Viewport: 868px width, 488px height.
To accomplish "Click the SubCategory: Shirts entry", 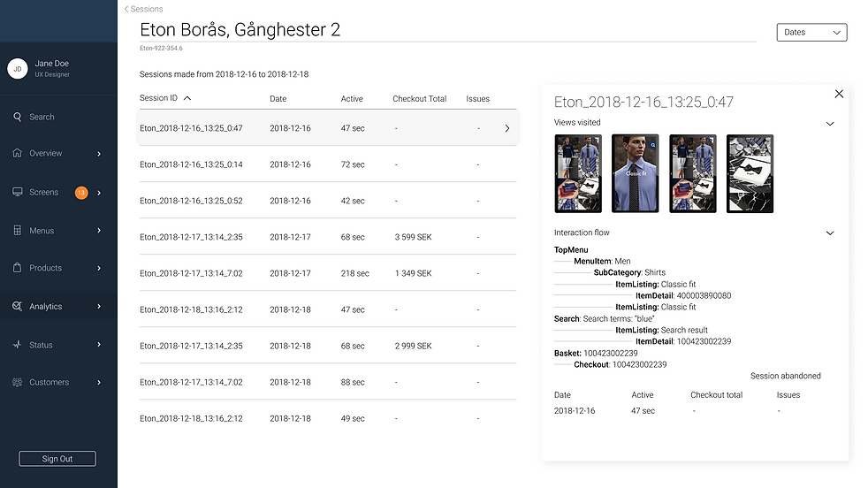I will (x=629, y=272).
